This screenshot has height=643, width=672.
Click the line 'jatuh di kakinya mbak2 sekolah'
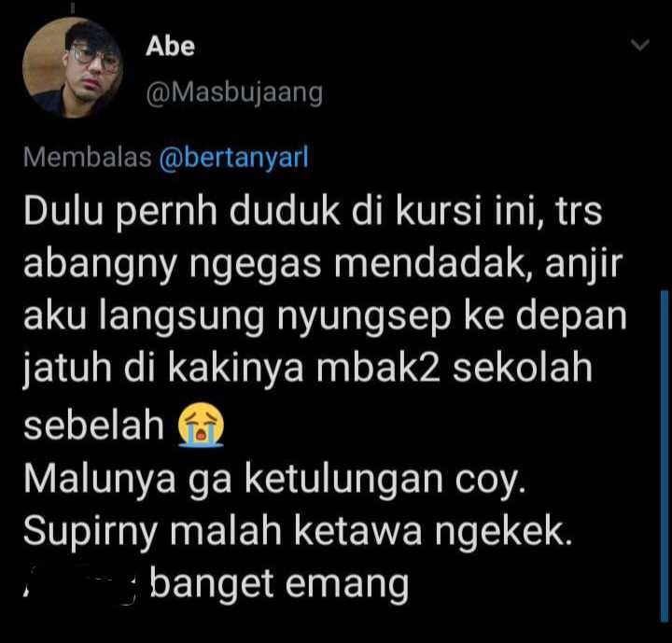click(308, 369)
